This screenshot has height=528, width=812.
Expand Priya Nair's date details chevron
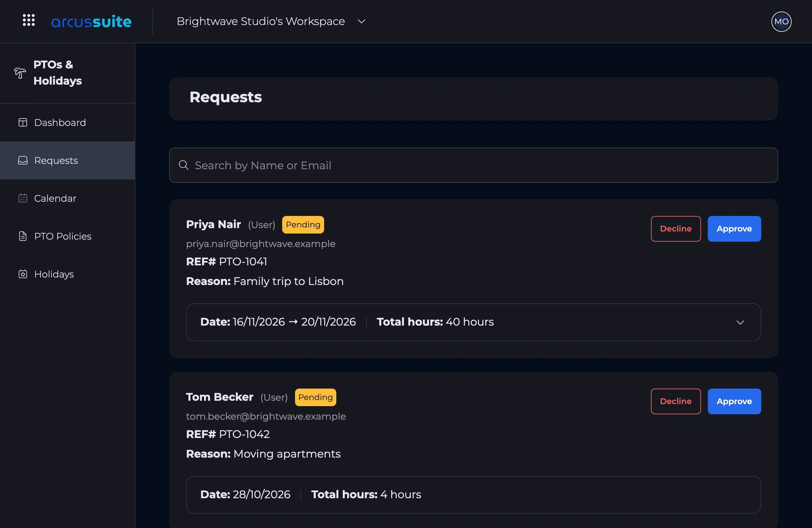[740, 323]
